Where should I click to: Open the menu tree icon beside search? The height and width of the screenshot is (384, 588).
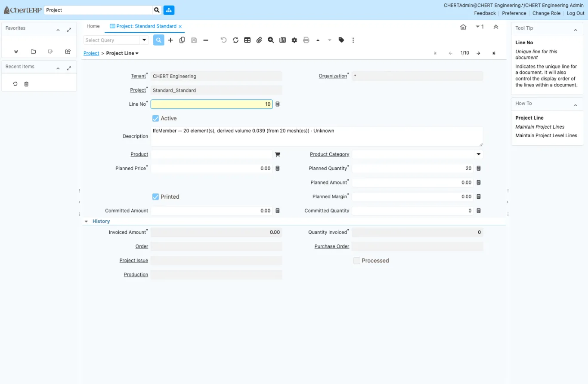pyautogui.click(x=169, y=10)
